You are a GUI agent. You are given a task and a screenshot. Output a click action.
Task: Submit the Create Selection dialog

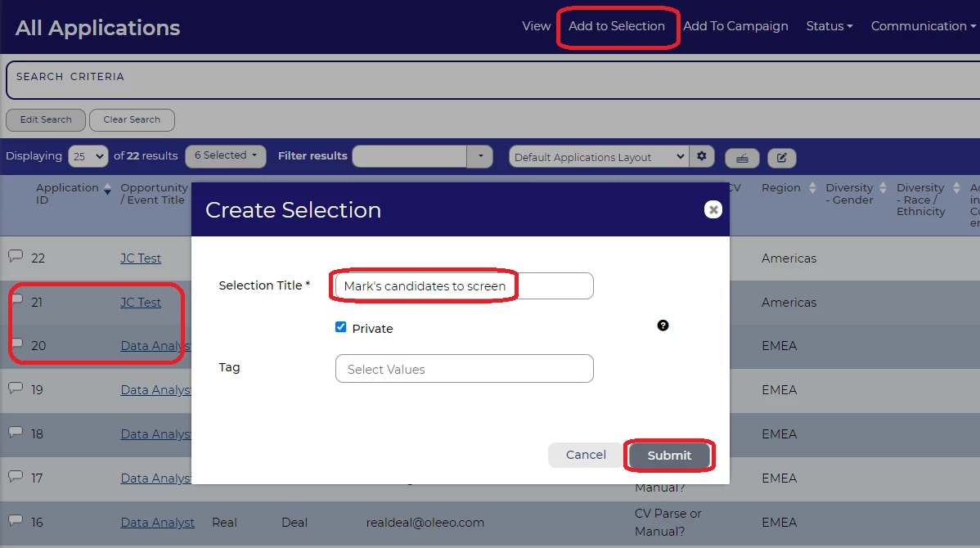click(x=669, y=456)
